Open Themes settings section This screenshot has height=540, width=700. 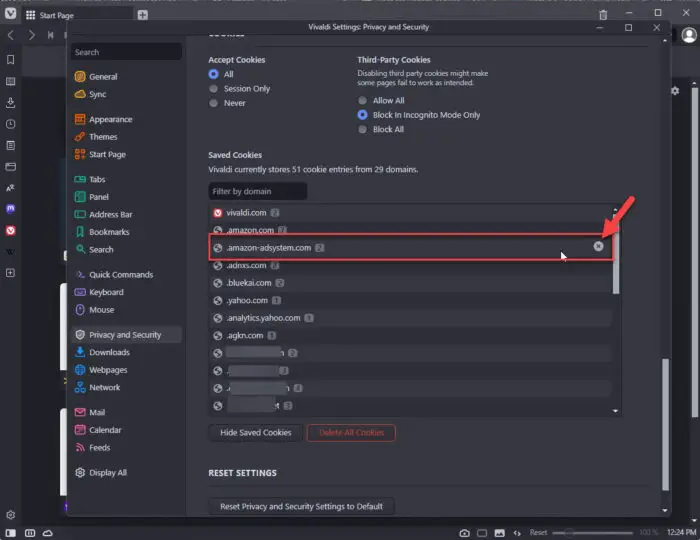(126, 137)
